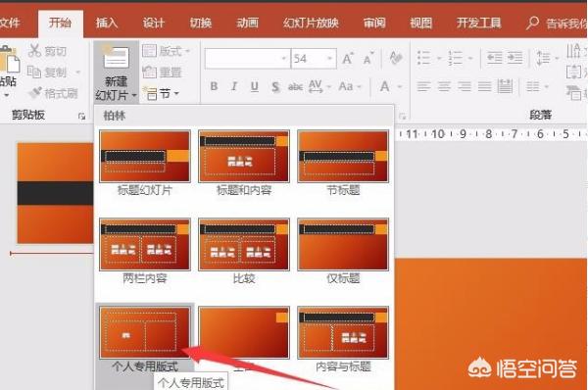588x390 pixels.
Task: Switch to the 切换 tab
Action: click(x=201, y=24)
